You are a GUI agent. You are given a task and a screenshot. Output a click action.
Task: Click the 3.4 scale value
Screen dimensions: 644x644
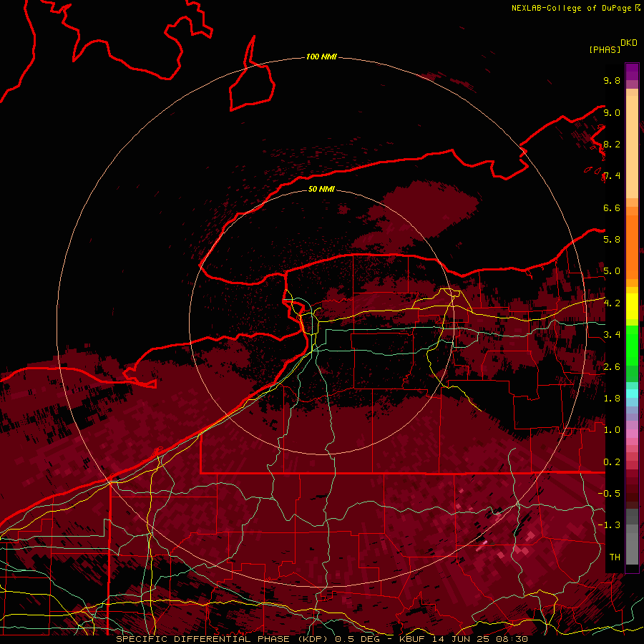tap(612, 335)
